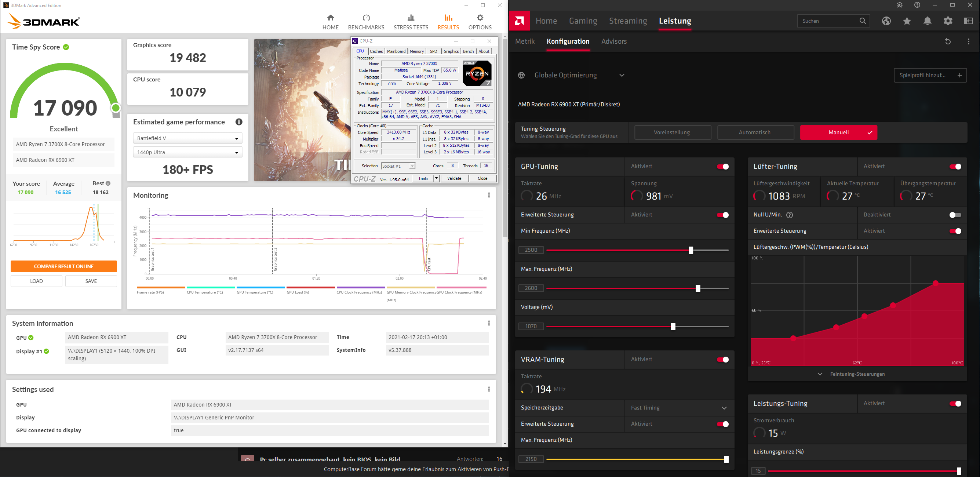The image size is (980, 477).
Task: Disable the GPU-Tuning toggle
Action: point(722,167)
